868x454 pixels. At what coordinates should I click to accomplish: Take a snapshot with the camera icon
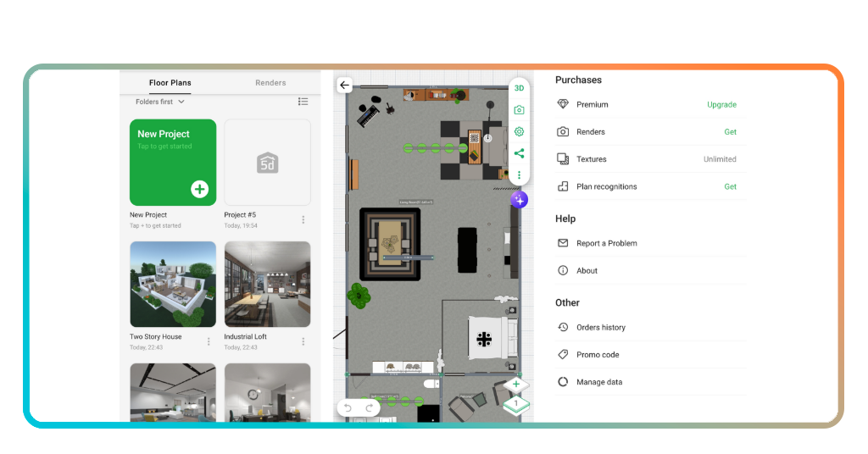click(519, 110)
